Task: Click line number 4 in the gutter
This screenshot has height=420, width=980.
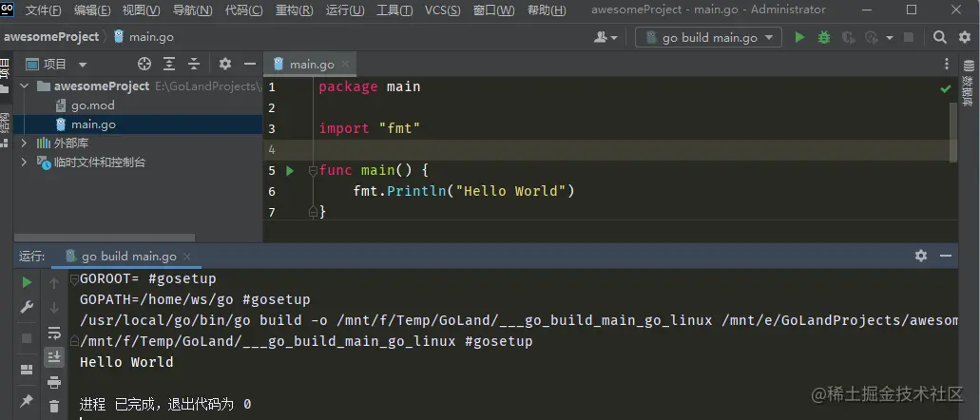Action: (271, 149)
